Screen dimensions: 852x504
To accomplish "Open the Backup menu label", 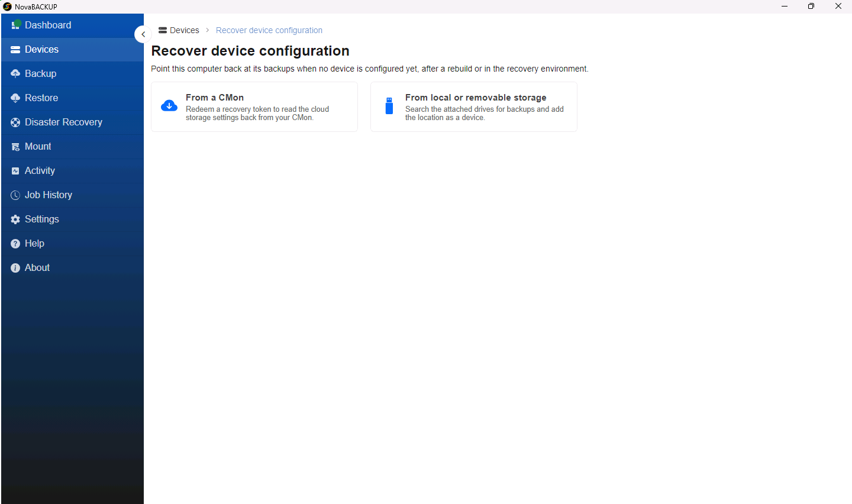I will [x=41, y=73].
